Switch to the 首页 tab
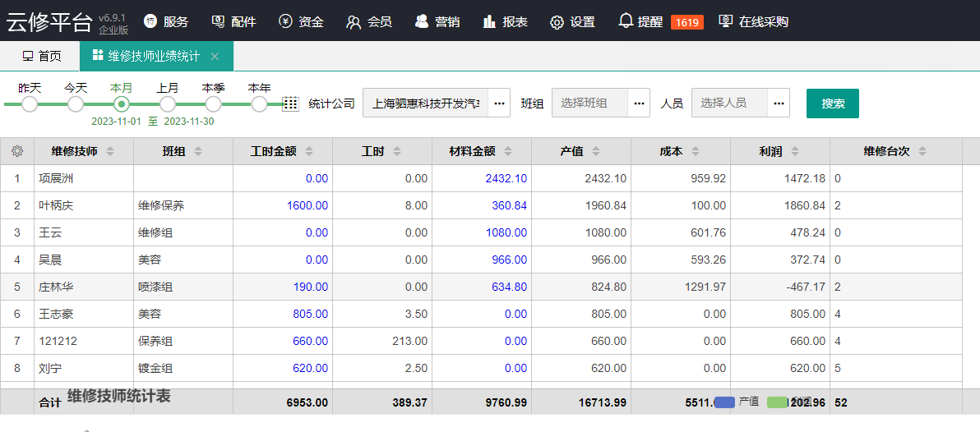980x432 pixels. (x=40, y=57)
